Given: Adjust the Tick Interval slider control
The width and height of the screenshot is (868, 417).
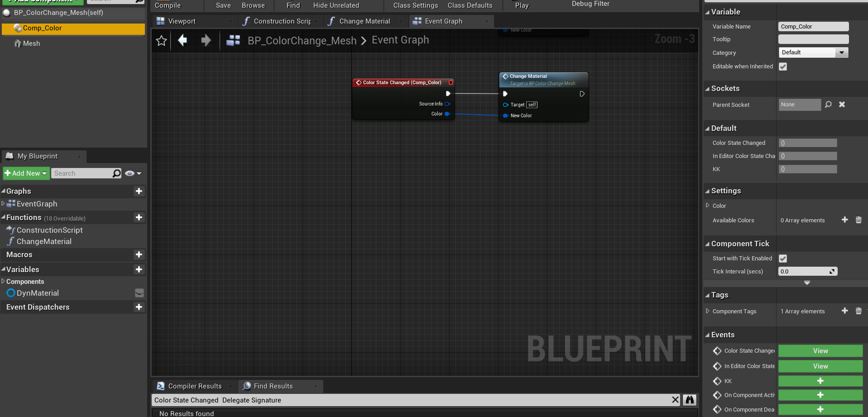Looking at the screenshot, I should (832, 271).
